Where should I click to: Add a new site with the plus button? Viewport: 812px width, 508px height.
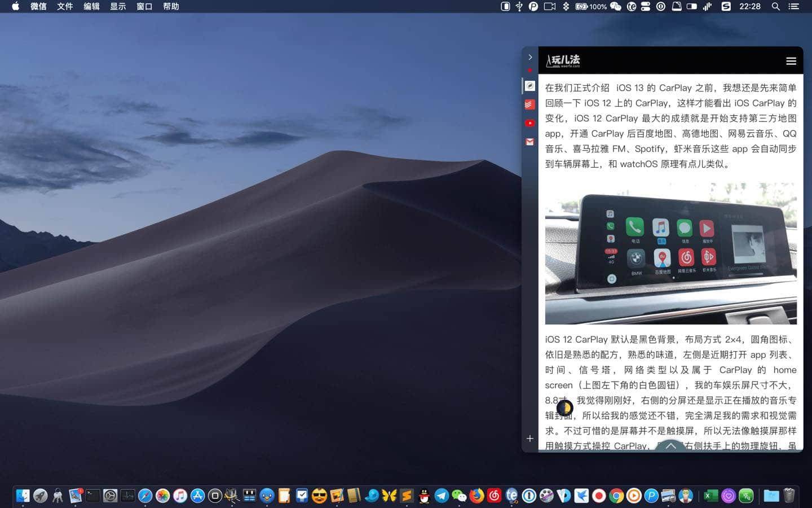click(530, 438)
